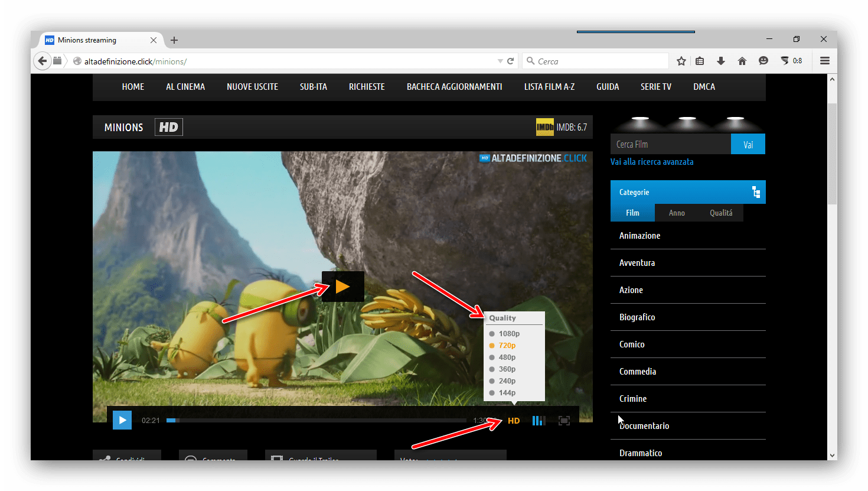Viewport: 868px width, 491px height.
Task: Click the HD quality button in player
Action: pyautogui.click(x=514, y=421)
